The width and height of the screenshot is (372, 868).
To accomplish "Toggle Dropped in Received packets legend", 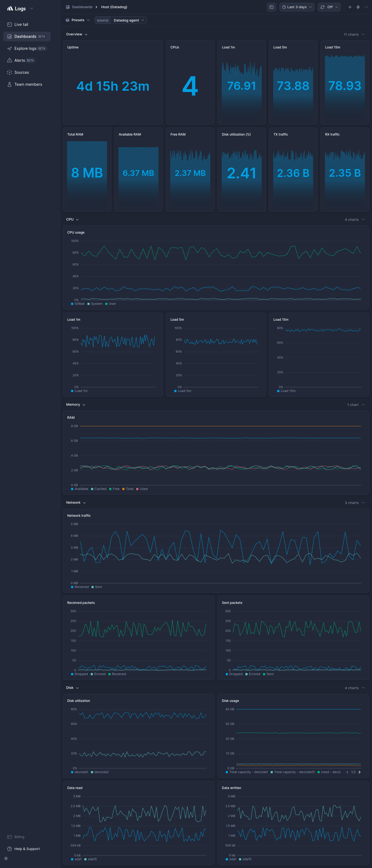I will point(80,673).
